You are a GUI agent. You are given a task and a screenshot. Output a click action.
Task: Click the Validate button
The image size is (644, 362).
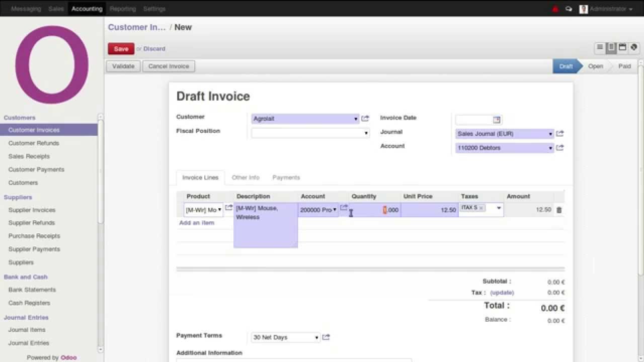(123, 66)
